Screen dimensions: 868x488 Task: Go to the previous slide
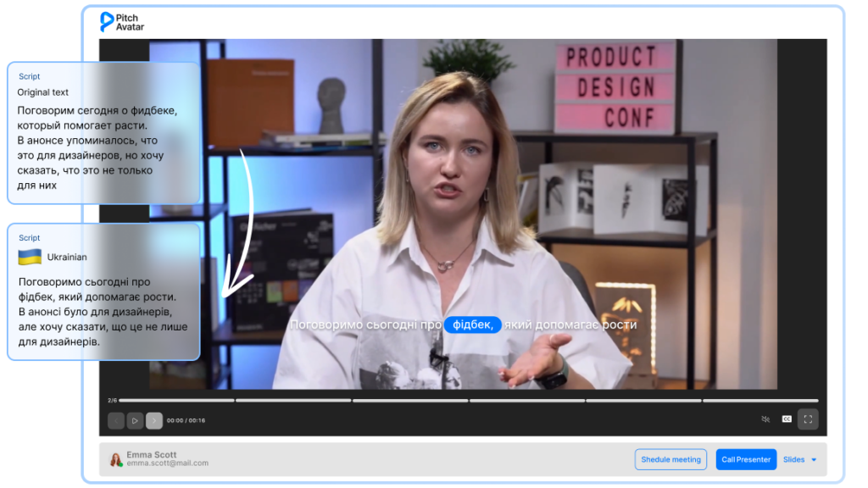(x=116, y=420)
